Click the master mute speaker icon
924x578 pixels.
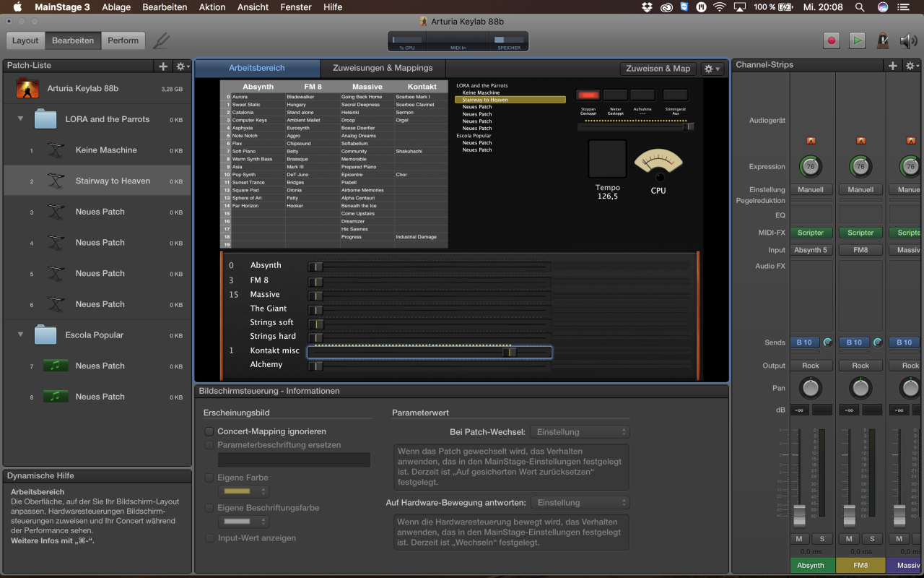click(x=908, y=40)
